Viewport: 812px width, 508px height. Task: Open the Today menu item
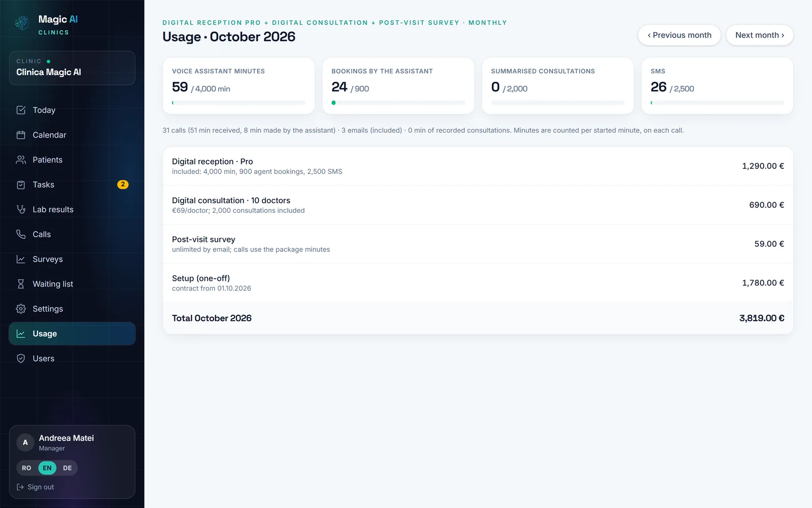pyautogui.click(x=72, y=110)
